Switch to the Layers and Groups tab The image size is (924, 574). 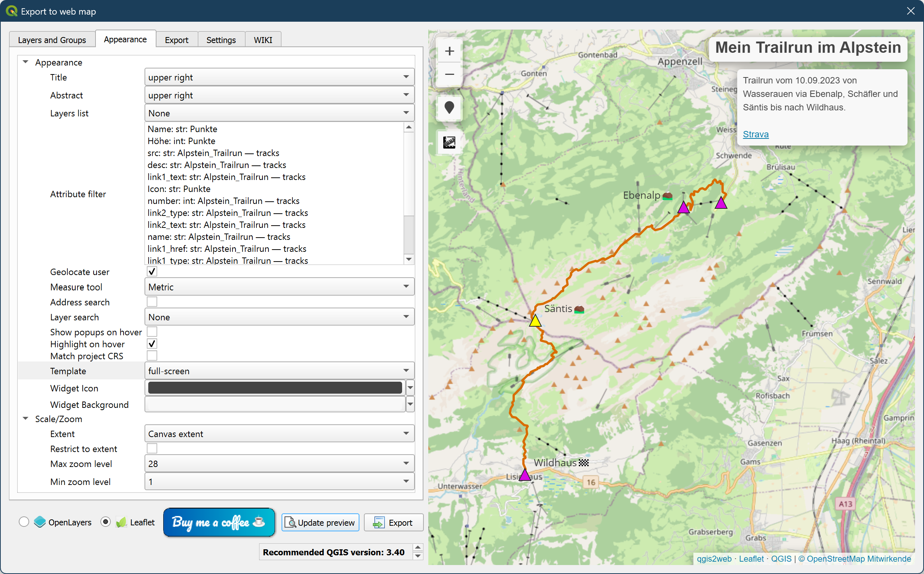[x=52, y=40]
